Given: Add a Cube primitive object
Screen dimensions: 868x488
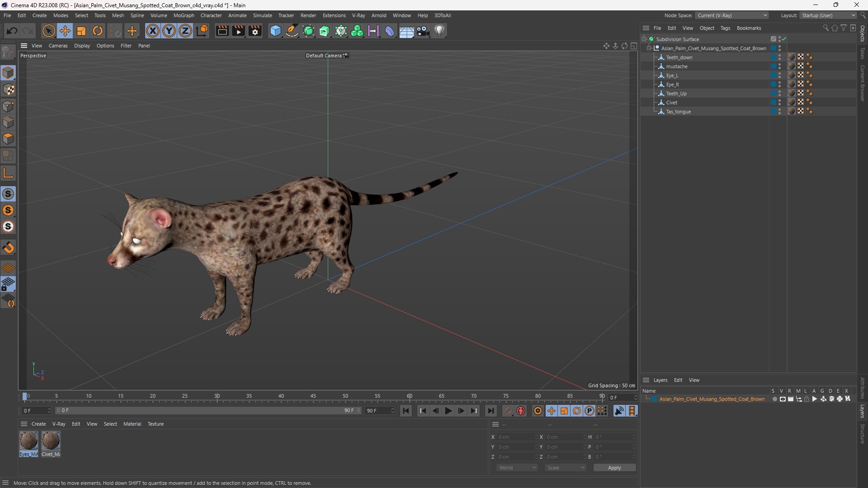Looking at the screenshot, I should (x=275, y=31).
